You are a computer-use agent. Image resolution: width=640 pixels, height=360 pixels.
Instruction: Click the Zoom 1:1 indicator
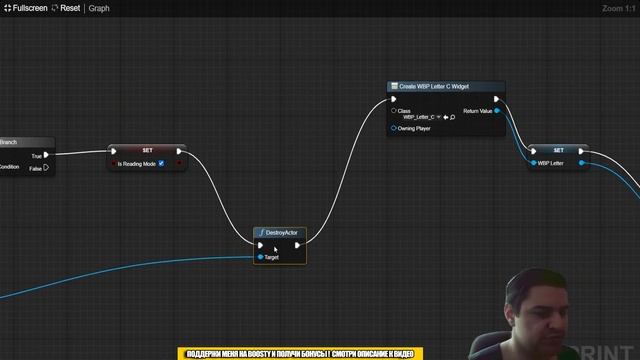(x=619, y=8)
